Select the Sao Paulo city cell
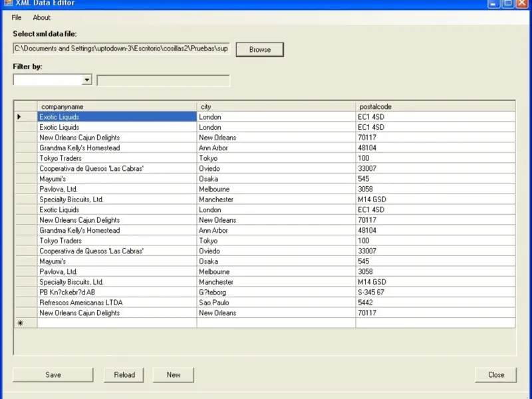The width and height of the screenshot is (532, 399). tap(276, 303)
